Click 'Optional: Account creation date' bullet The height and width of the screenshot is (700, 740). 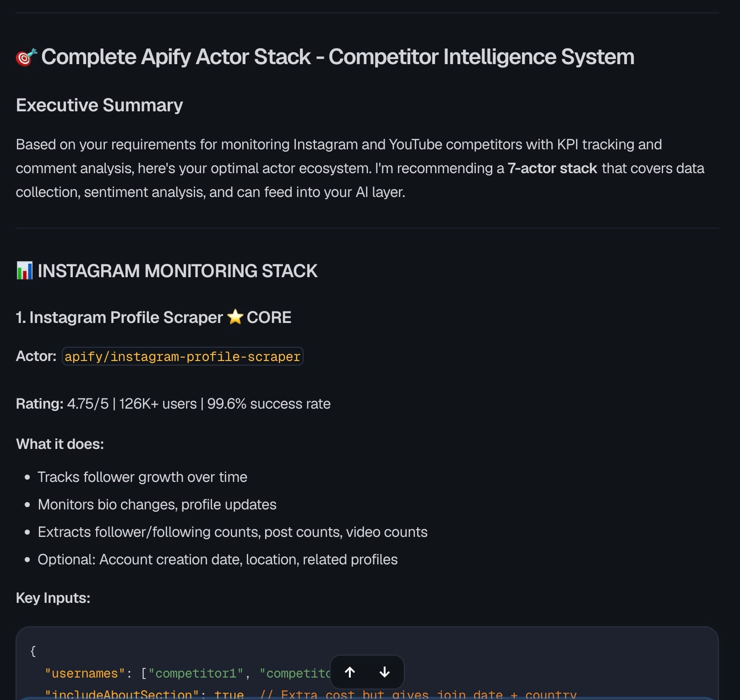[218, 559]
